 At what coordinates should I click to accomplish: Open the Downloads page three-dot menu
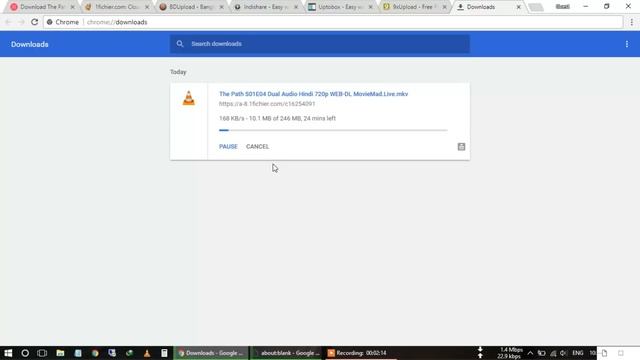click(x=627, y=44)
